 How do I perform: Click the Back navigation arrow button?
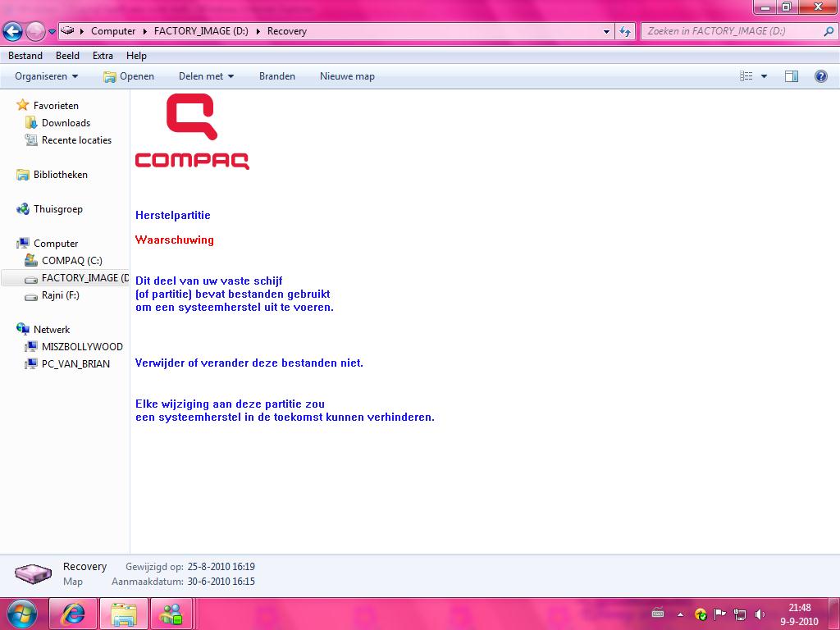click(13, 31)
